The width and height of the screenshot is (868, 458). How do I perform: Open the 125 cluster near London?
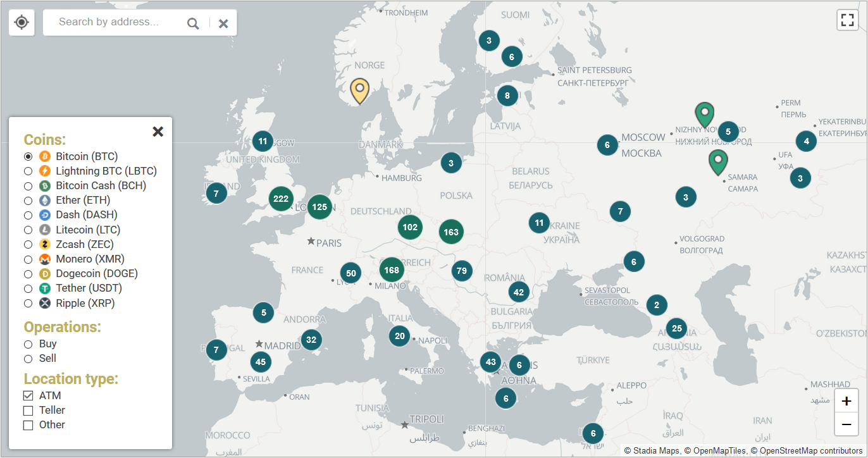[x=319, y=207]
